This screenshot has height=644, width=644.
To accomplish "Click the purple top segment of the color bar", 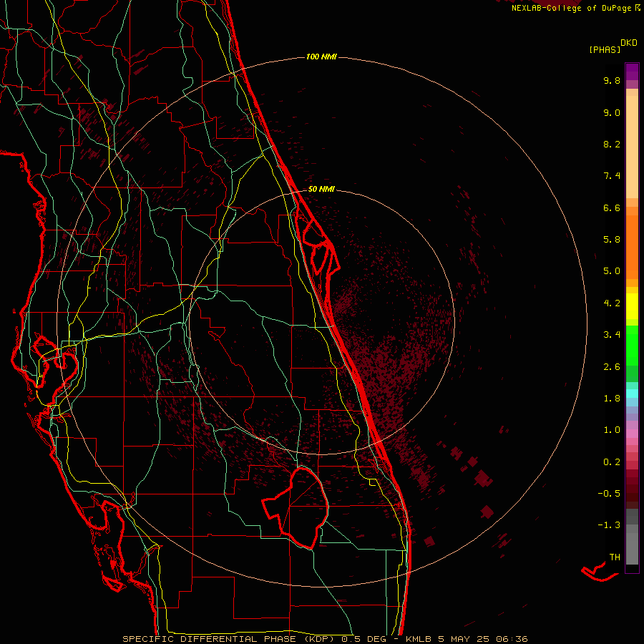I will (x=632, y=72).
